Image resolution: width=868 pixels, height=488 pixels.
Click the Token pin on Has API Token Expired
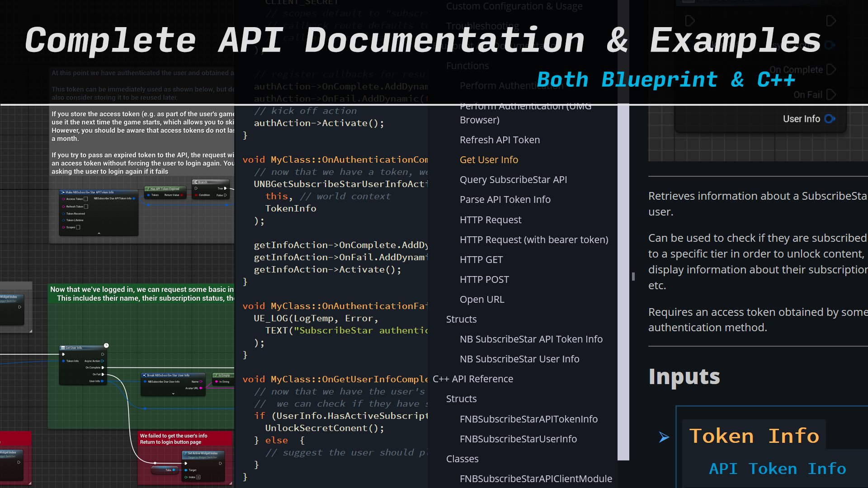point(148,195)
